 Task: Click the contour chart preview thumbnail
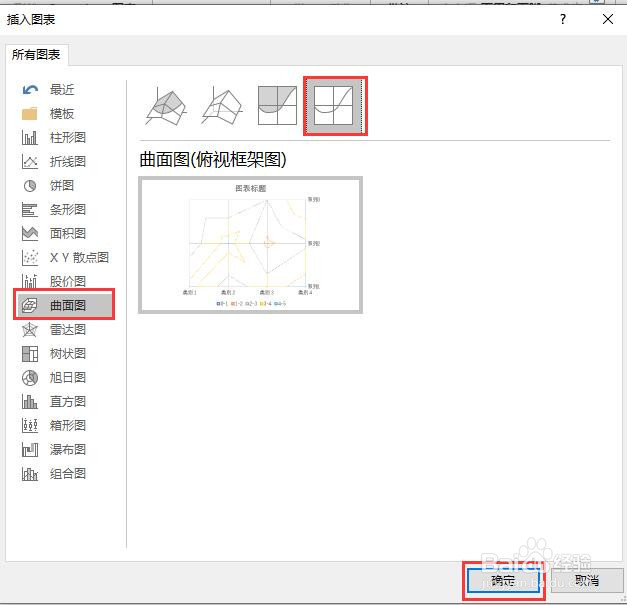251,245
